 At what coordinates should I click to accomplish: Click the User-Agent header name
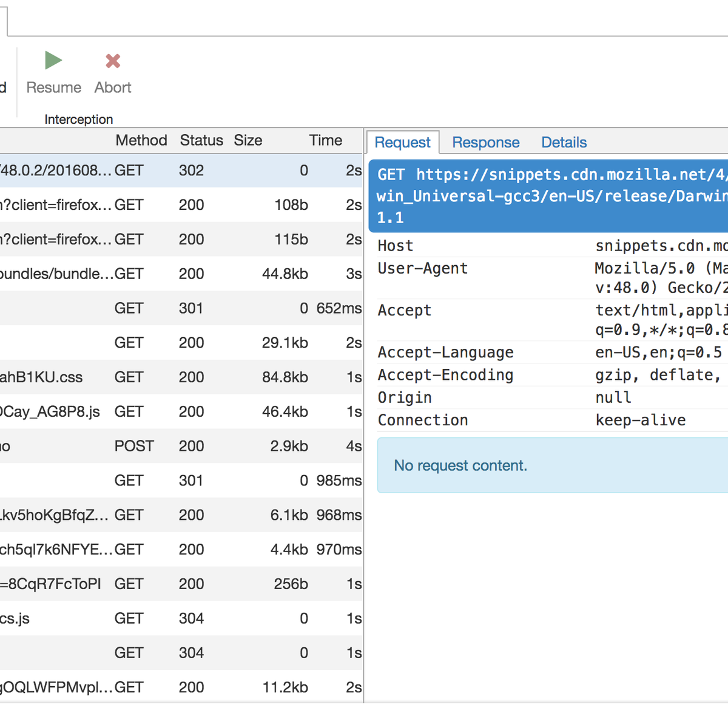pos(423,268)
